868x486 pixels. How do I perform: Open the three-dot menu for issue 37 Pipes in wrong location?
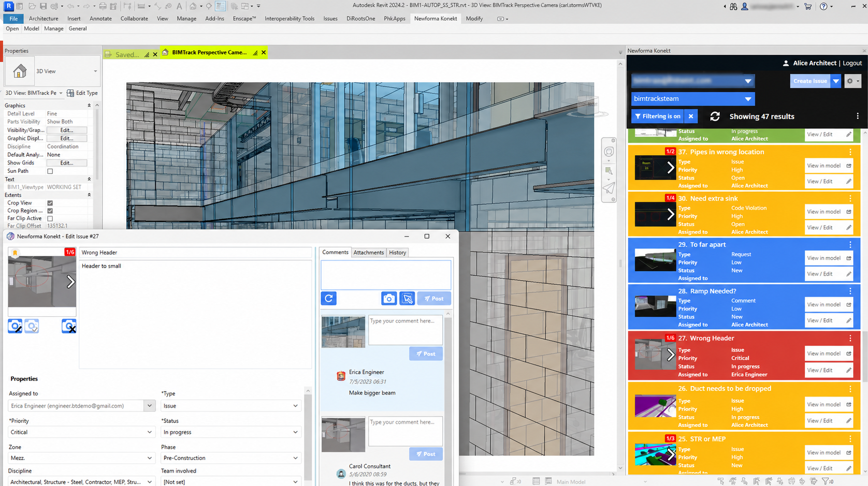point(850,152)
